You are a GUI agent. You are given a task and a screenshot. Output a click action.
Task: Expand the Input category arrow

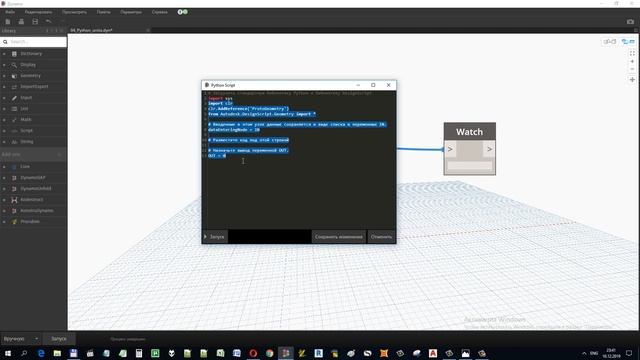pyautogui.click(x=4, y=98)
